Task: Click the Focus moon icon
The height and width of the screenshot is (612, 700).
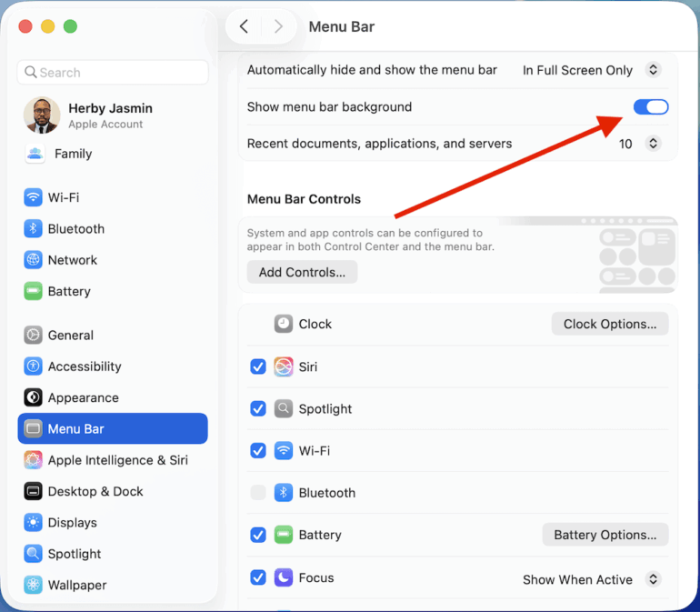Action: pos(284,577)
